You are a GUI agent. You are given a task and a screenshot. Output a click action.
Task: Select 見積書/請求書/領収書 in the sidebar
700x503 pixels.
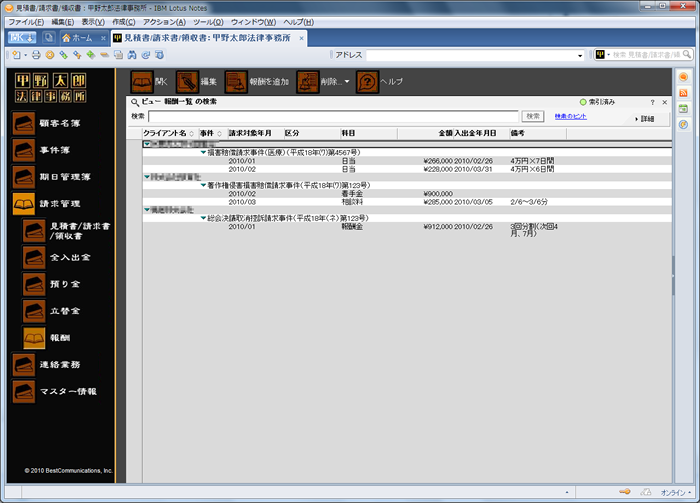pyautogui.click(x=67, y=231)
